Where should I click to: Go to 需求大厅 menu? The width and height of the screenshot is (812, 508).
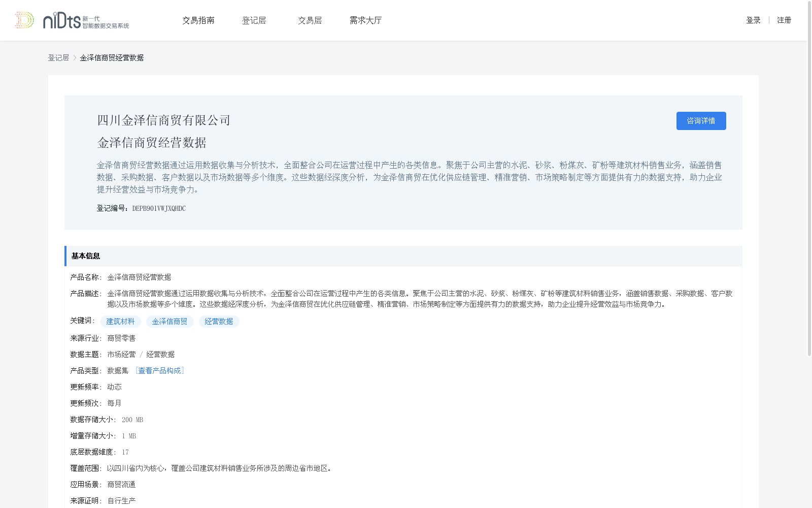click(366, 20)
